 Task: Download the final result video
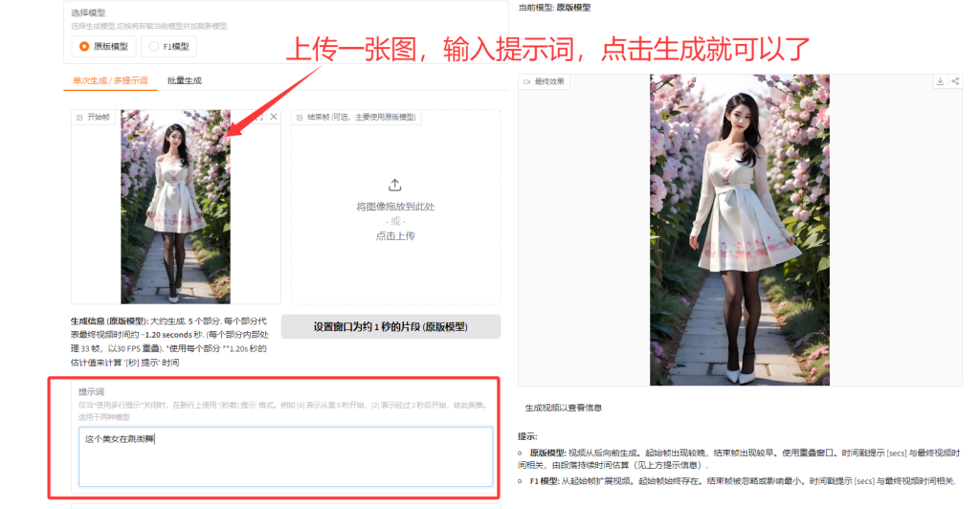pos(940,82)
